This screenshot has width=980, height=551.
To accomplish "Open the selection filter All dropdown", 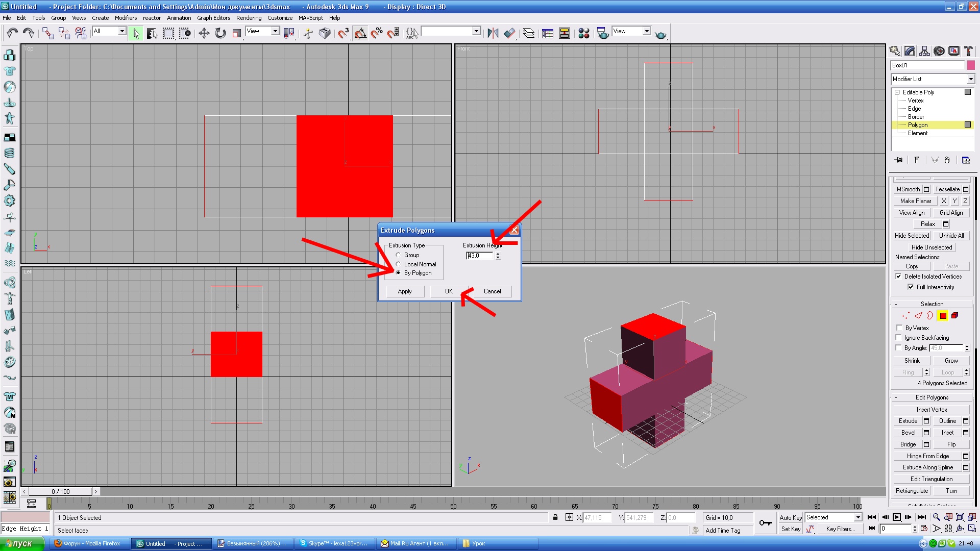I will (122, 31).
